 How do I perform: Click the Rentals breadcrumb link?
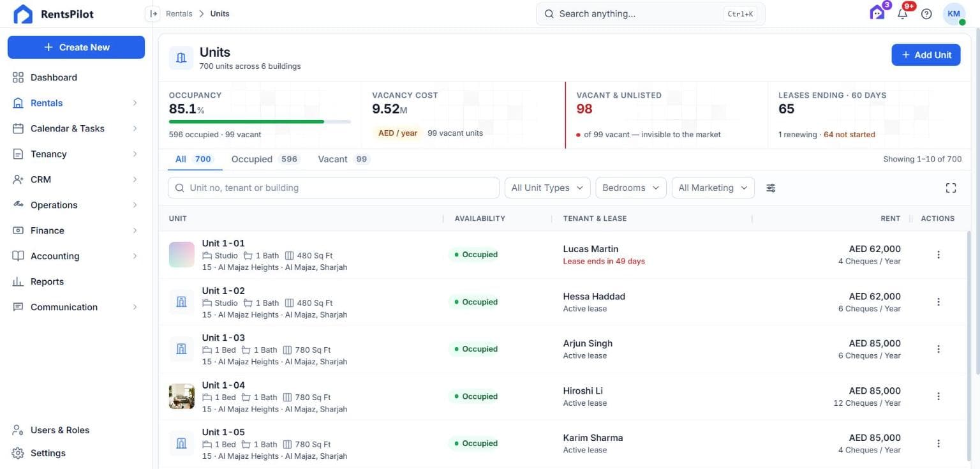pos(179,13)
